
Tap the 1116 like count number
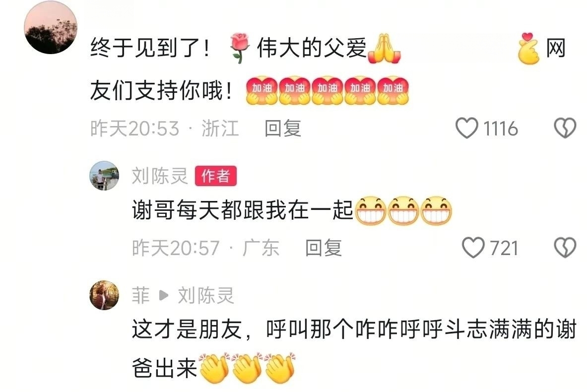501,129
